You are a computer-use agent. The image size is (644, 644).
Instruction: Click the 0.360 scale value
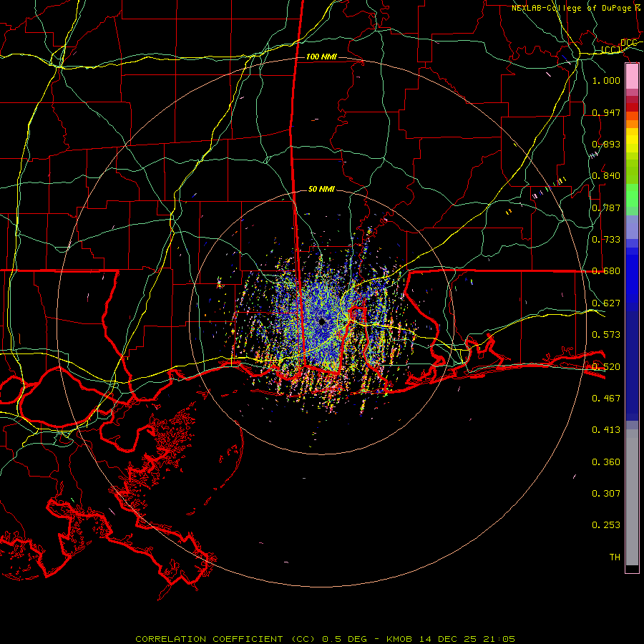point(606,462)
